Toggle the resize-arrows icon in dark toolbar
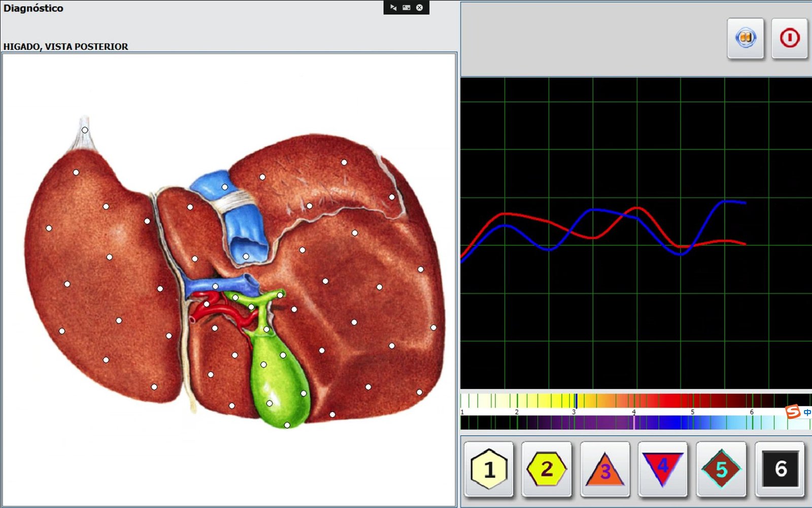The width and height of the screenshot is (812, 508). click(407, 8)
